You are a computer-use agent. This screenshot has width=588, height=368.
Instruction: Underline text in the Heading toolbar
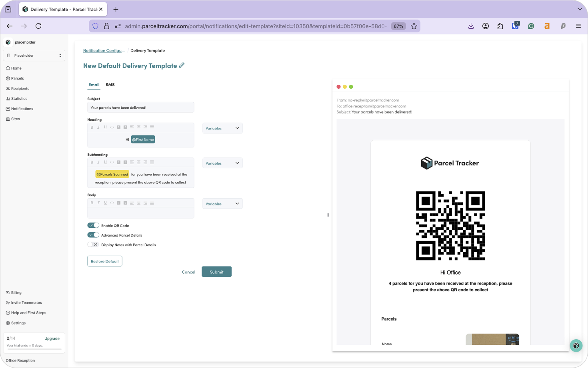pos(105,127)
